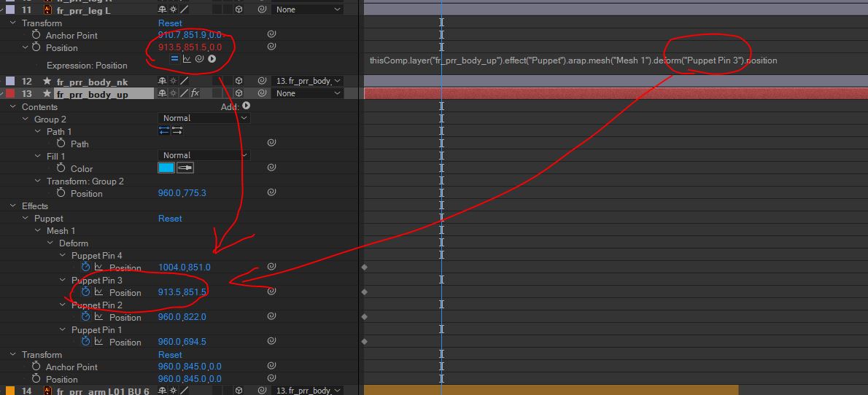Use parent pick whip on fr_prr_leg L

pyautogui.click(x=262, y=9)
